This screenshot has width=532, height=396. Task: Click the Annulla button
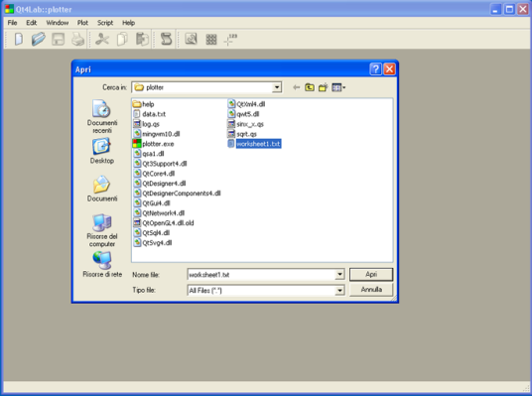click(371, 290)
